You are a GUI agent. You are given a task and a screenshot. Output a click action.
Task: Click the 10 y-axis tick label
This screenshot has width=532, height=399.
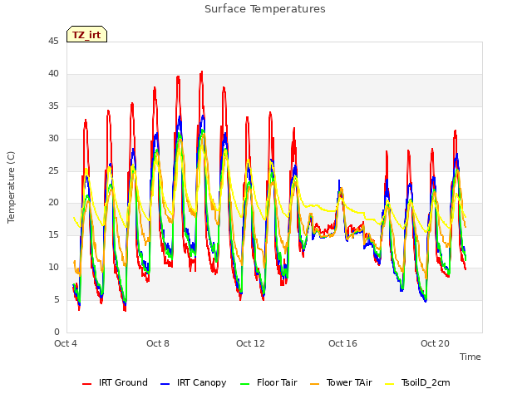53,268
